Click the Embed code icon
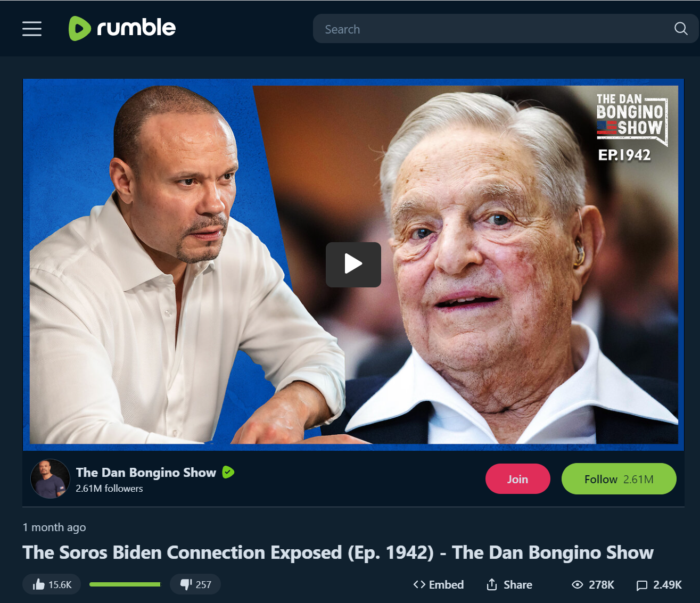 (x=419, y=585)
